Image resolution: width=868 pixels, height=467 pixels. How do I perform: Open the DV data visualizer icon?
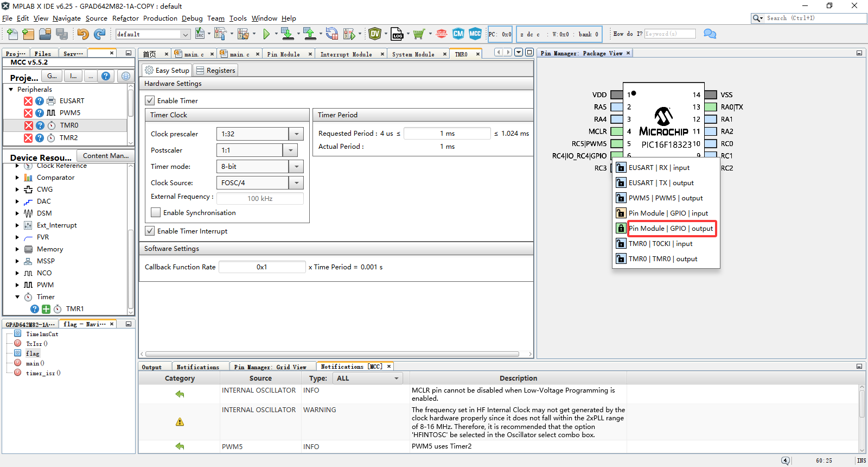point(375,34)
